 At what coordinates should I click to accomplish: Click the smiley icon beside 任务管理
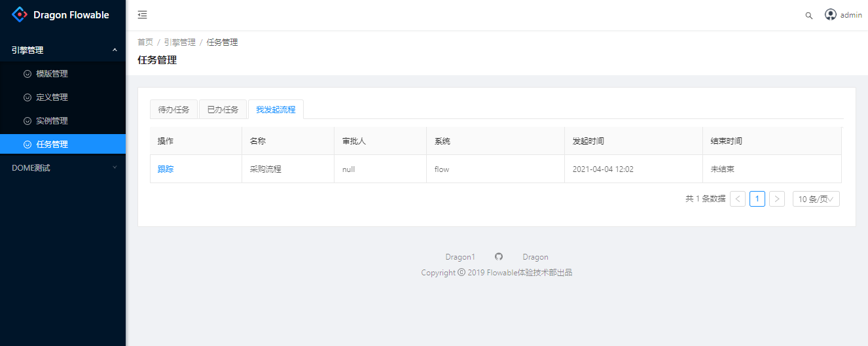point(27,145)
